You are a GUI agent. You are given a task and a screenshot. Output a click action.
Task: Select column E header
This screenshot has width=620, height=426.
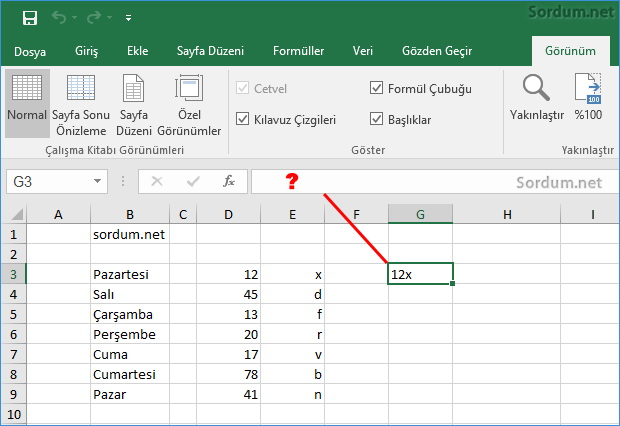[292, 214]
